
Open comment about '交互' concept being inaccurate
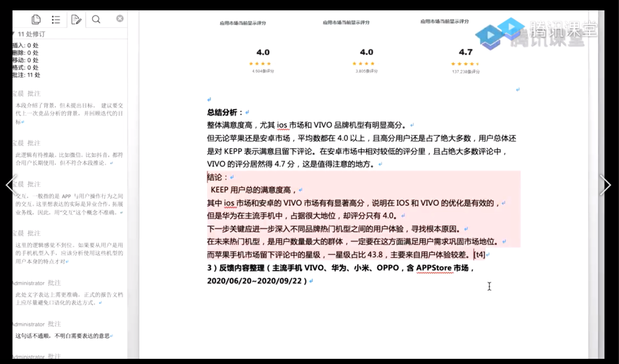pos(69,204)
